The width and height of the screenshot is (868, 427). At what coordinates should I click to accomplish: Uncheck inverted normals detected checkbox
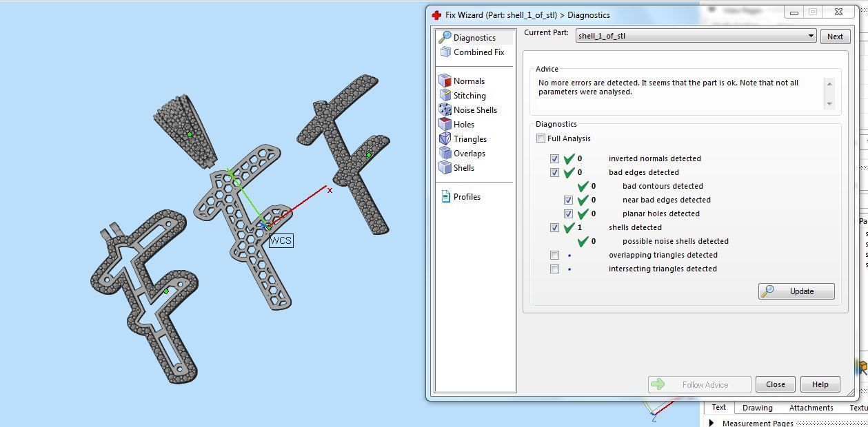click(x=554, y=158)
